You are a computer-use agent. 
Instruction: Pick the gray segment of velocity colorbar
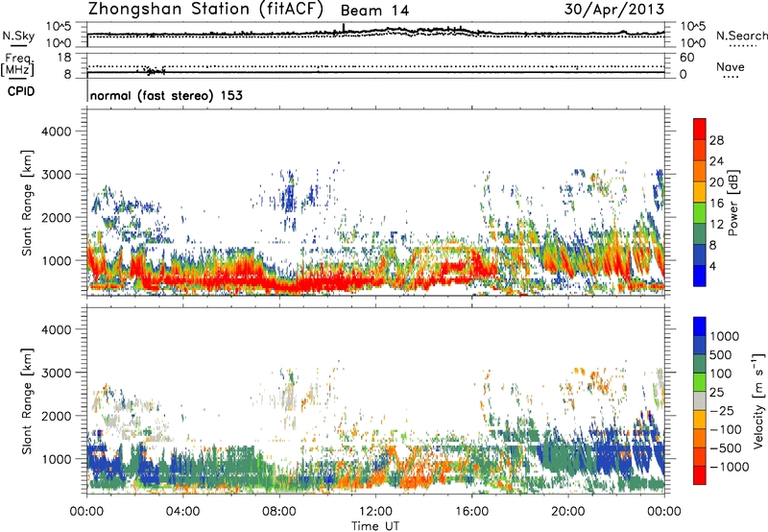pos(700,401)
